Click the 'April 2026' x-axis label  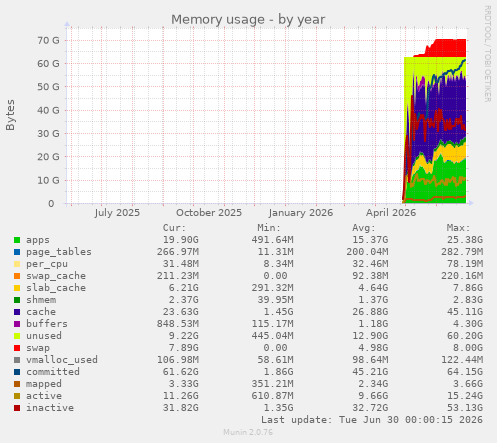[391, 213]
